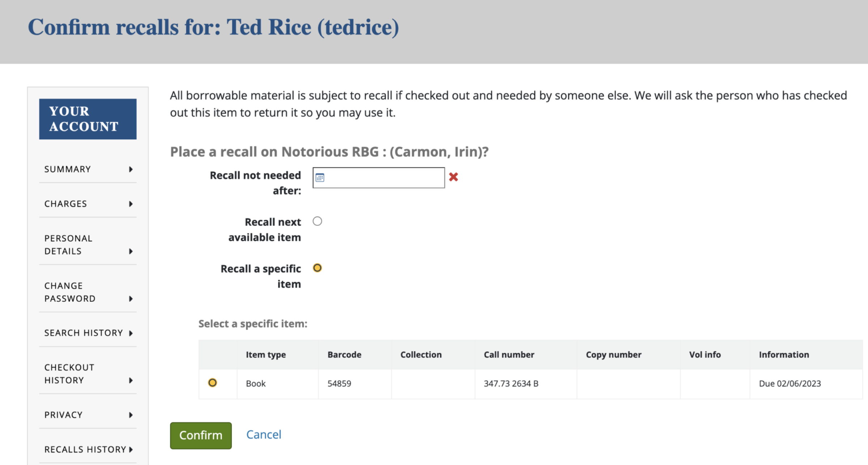This screenshot has width=868, height=465.
Task: Expand the Recalls History arrow
Action: coord(131,450)
